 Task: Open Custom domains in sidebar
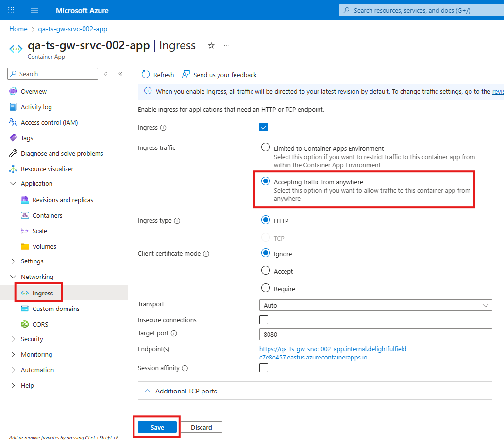56,309
